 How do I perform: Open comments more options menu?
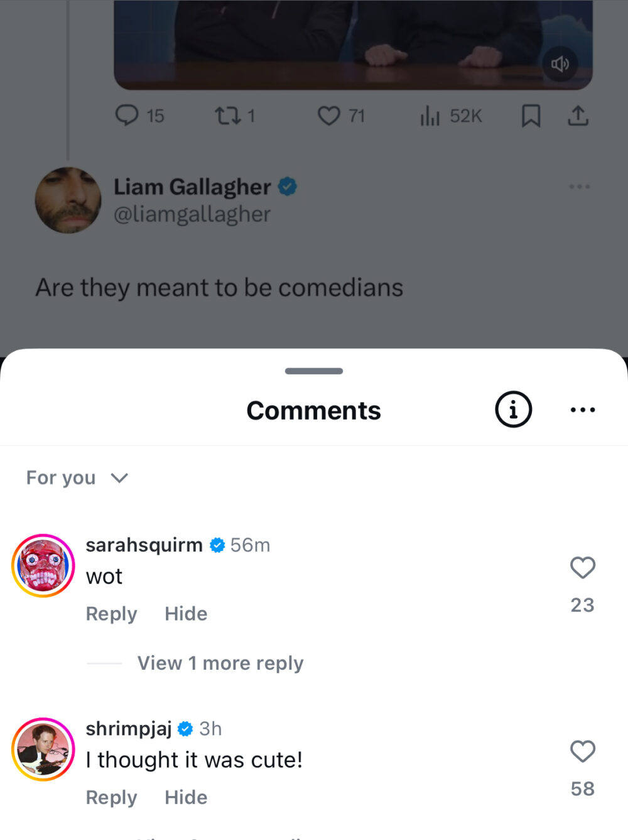582,410
